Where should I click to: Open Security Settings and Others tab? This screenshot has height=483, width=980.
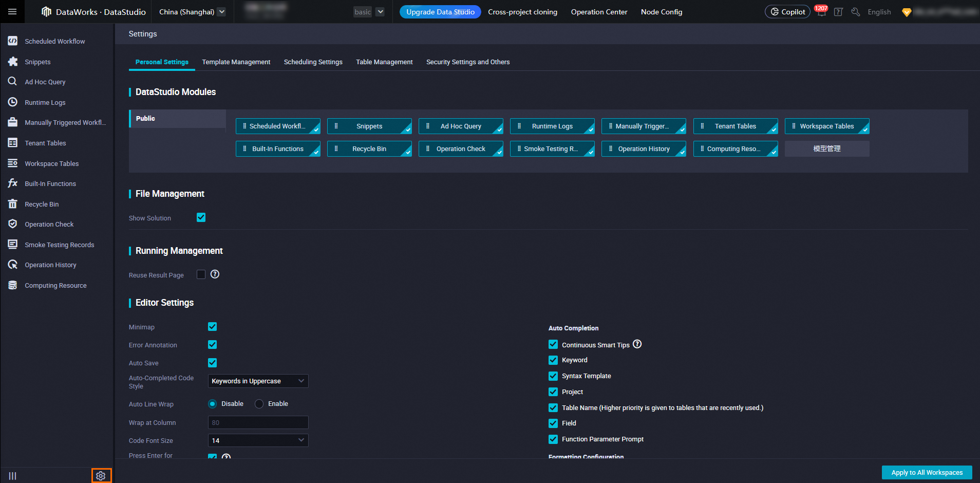(x=468, y=62)
